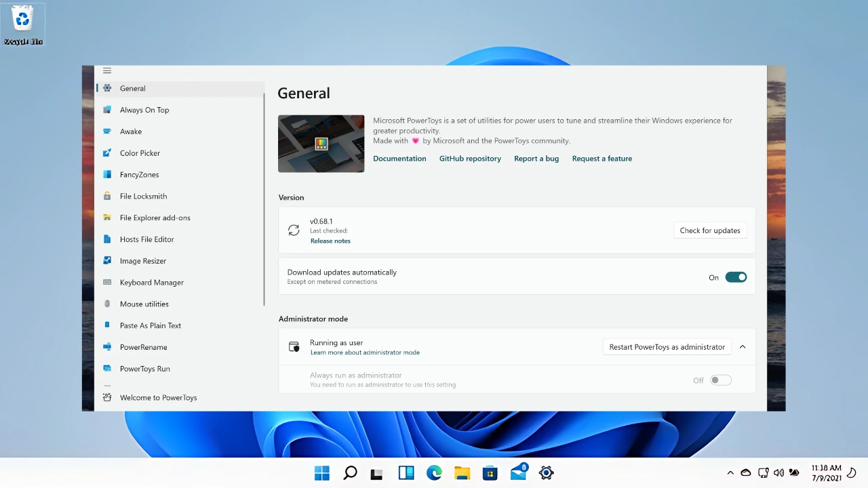Click the PowerRename icon
Viewport: 868px width, 488px height.
(107, 347)
